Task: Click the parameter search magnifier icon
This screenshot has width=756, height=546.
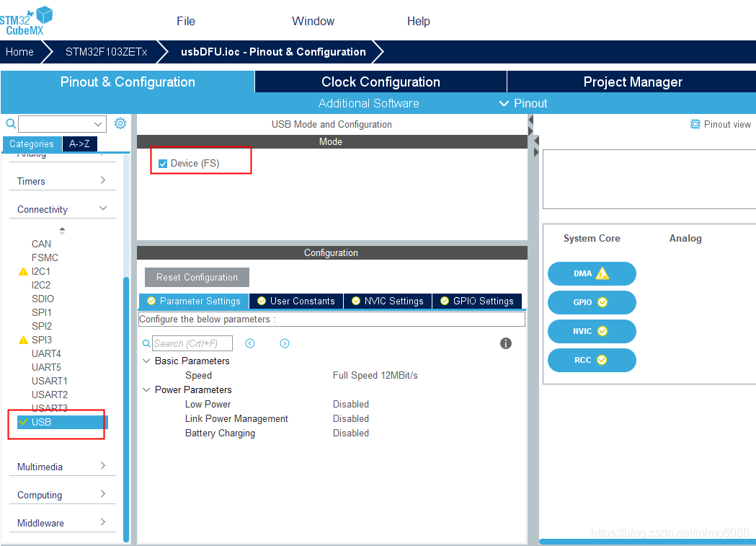Action: (x=146, y=343)
